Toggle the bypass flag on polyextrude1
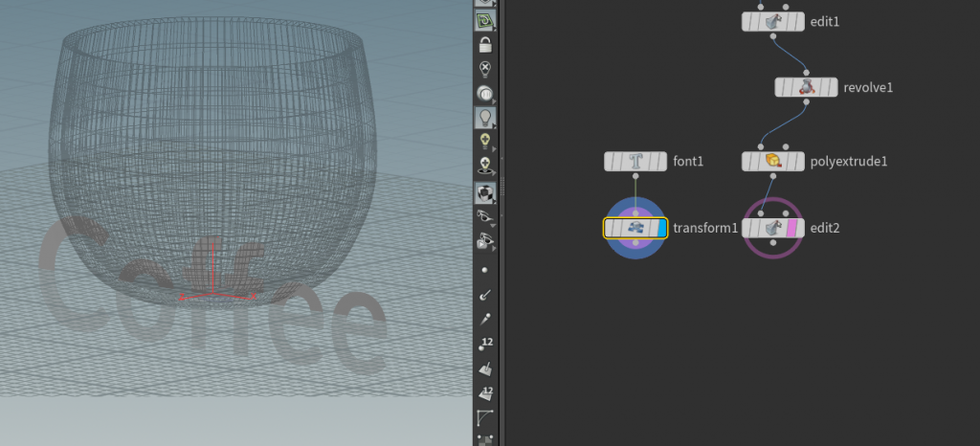 point(748,161)
